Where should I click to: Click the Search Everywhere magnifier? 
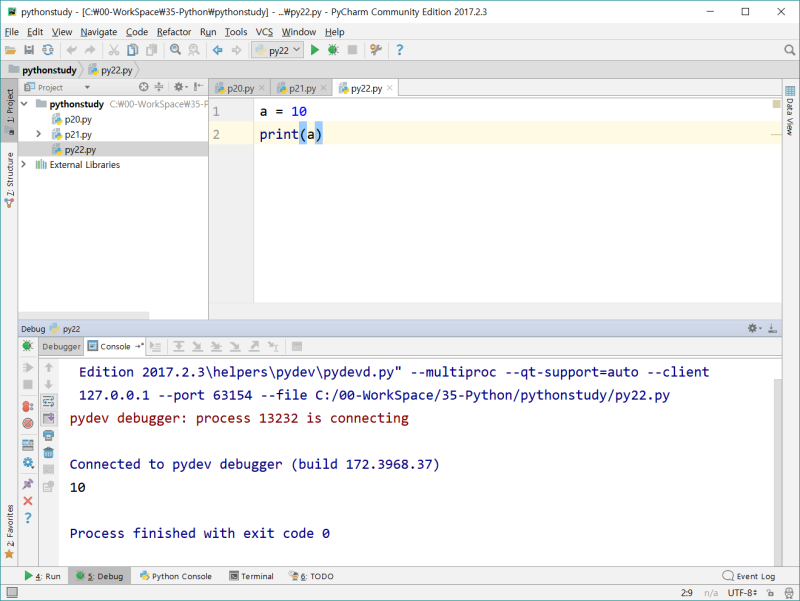[x=789, y=50]
